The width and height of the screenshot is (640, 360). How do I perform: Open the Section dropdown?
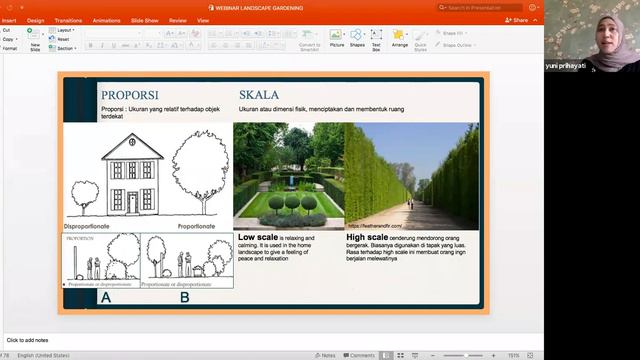click(63, 48)
